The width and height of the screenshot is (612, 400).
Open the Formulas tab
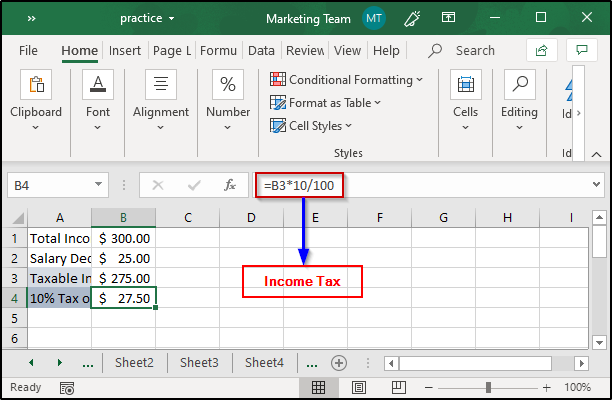(218, 50)
